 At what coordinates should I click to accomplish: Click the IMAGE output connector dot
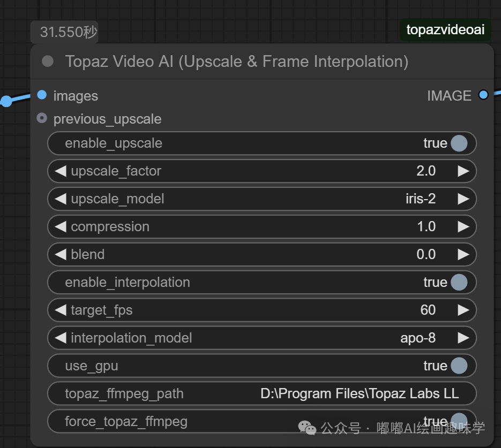click(x=483, y=95)
